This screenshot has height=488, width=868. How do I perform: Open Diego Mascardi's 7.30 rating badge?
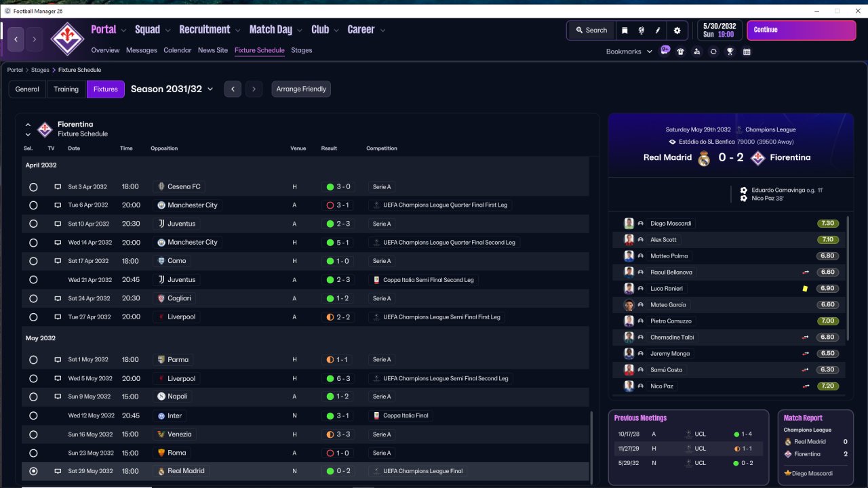(x=828, y=224)
